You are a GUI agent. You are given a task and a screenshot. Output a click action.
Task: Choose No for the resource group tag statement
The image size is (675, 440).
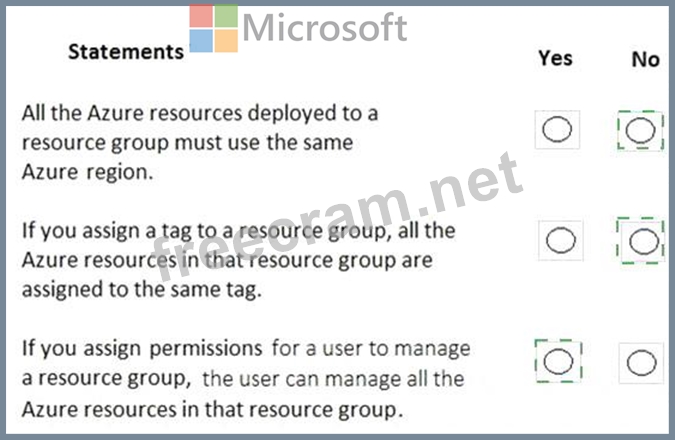[643, 241]
